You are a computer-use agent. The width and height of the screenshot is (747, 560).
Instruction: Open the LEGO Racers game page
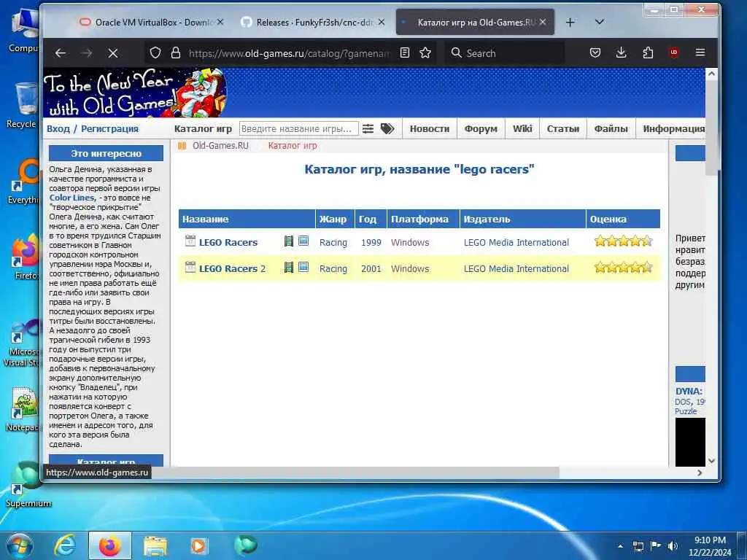pos(228,242)
